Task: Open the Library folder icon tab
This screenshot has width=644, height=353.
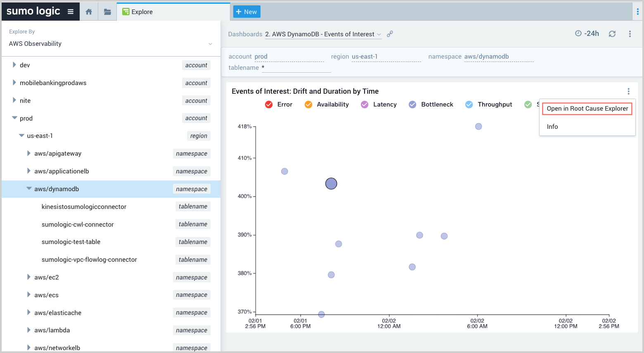Action: click(x=107, y=12)
